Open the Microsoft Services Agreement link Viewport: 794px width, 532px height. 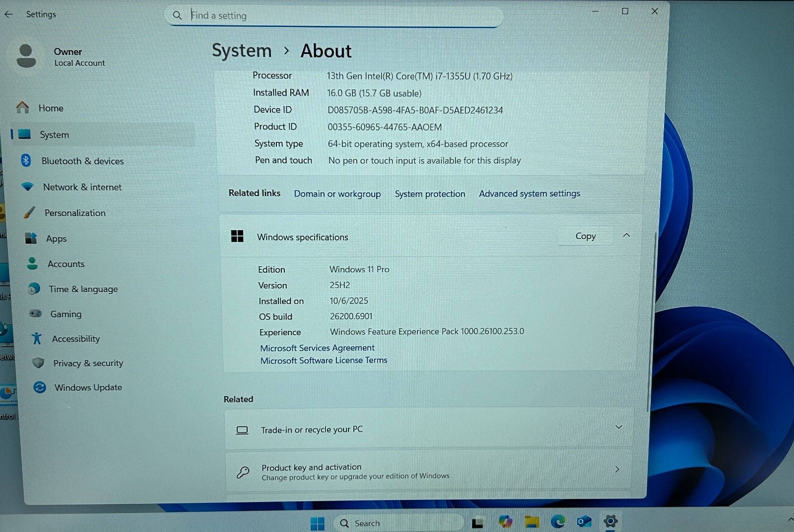(318, 348)
